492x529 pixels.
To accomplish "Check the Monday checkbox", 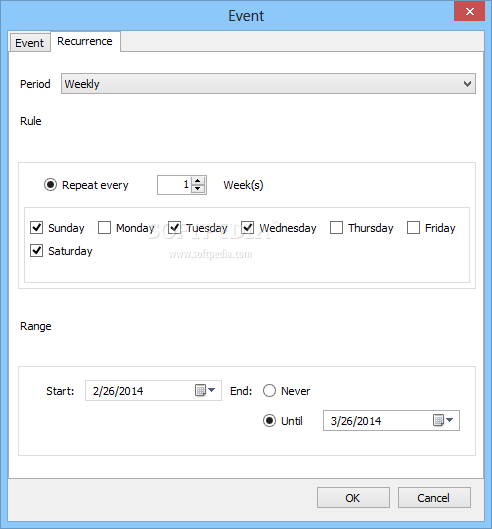I will click(104, 228).
